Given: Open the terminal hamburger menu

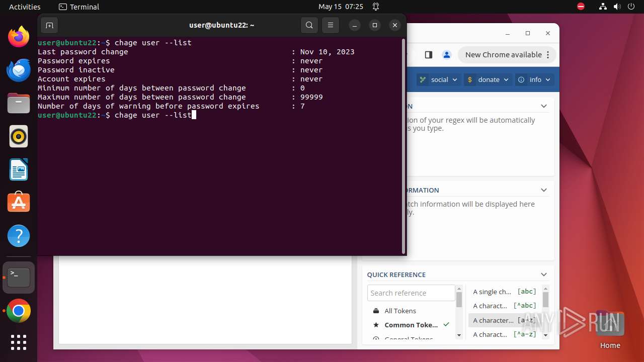Looking at the screenshot, I should coord(331,25).
